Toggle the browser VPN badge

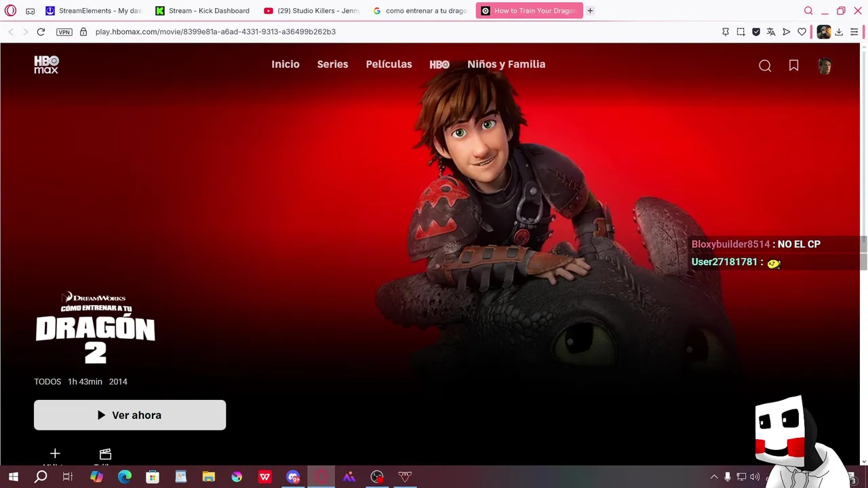tap(64, 32)
